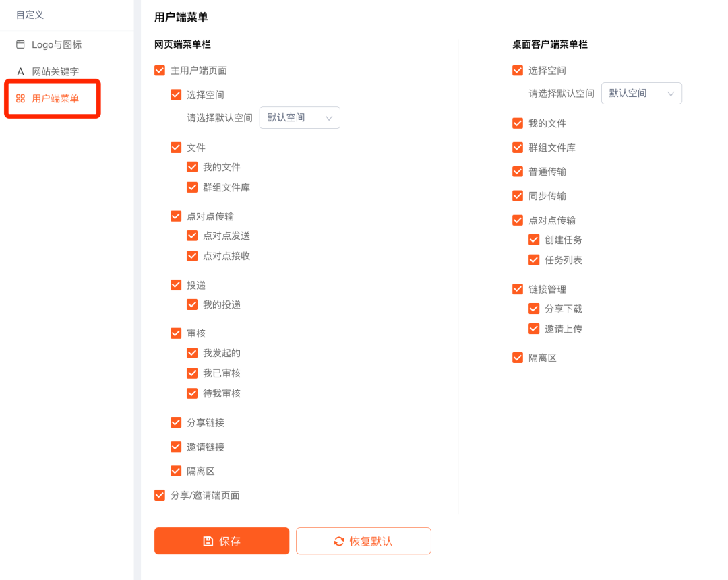Screen dimensions: 728x580
Task: Click the 恢复默认 button
Action: click(363, 541)
